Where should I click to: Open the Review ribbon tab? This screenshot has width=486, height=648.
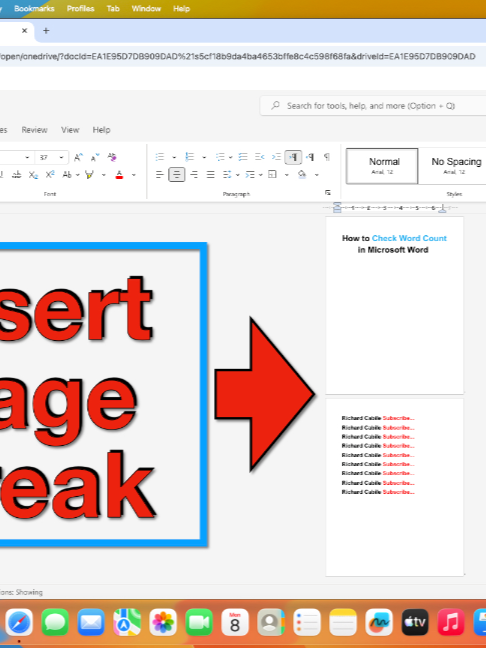pyautogui.click(x=34, y=130)
